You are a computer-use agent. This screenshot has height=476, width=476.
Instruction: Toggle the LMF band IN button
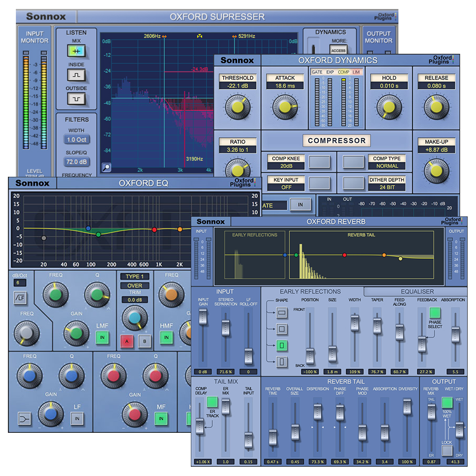102,337
